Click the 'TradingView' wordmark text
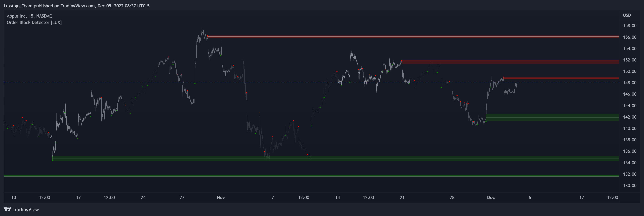 [26, 209]
